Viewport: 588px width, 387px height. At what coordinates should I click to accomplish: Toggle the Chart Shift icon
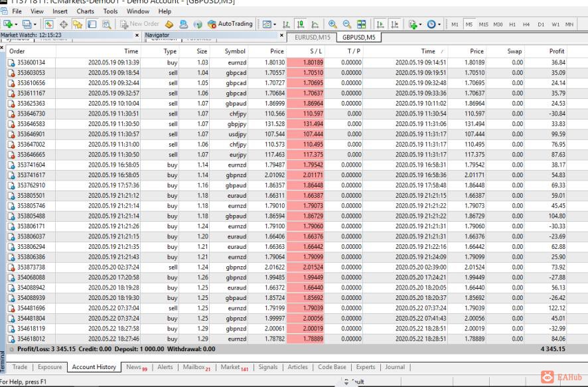(394, 25)
